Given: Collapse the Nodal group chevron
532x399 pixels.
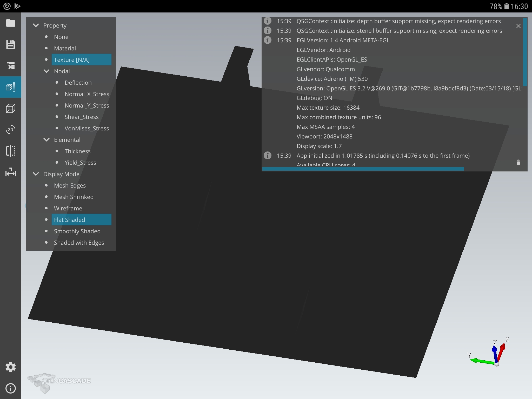Looking at the screenshot, I should 46,71.
